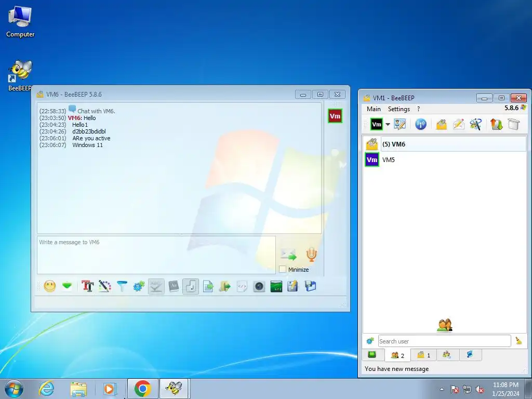Click the send file document icon
Image resolution: width=532 pixels, height=399 pixels.
[208, 286]
